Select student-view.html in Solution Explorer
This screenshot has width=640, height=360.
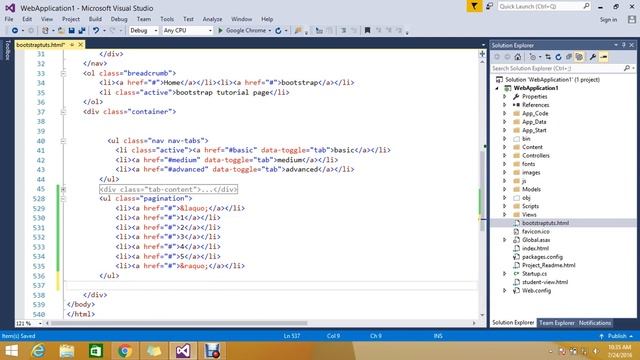click(545, 282)
